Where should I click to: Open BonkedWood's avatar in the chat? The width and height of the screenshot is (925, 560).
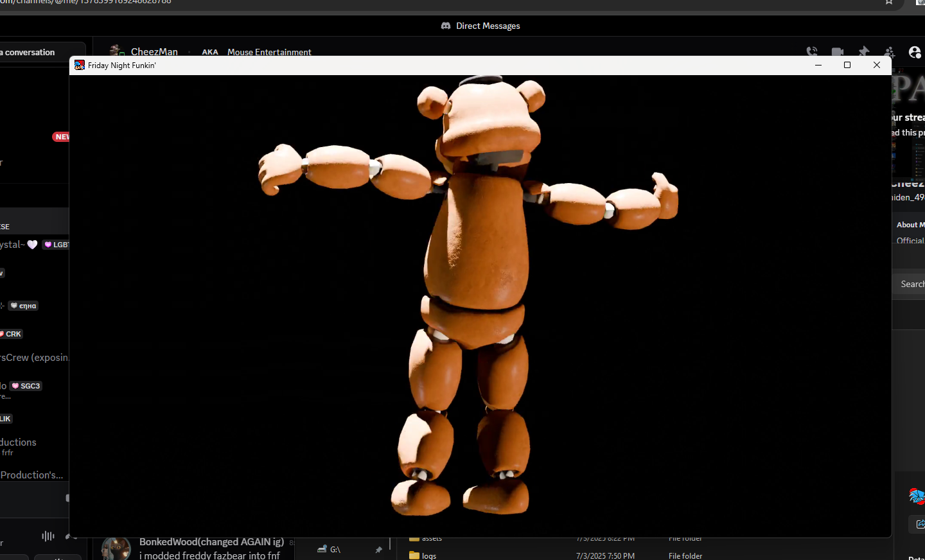(116, 548)
